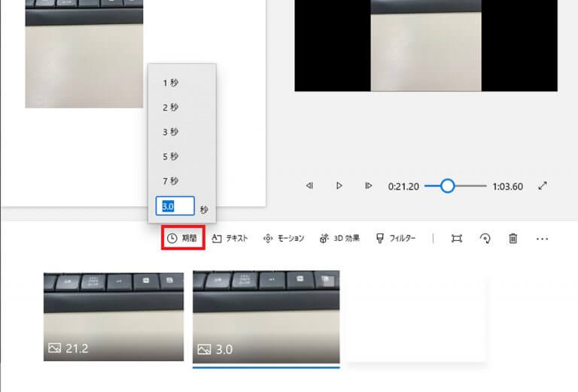578x392 pixels.
Task: Click the fullscreen expand icon
Action: [542, 186]
